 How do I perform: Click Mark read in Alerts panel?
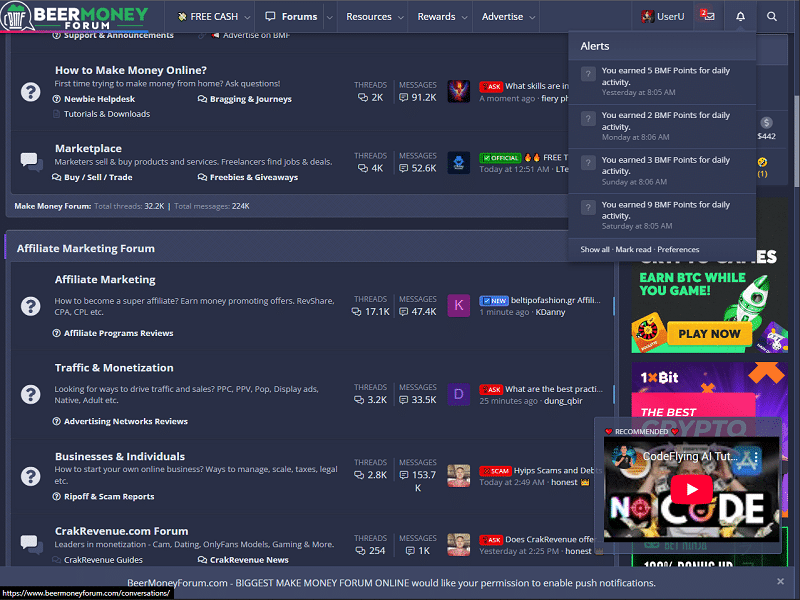pos(634,250)
